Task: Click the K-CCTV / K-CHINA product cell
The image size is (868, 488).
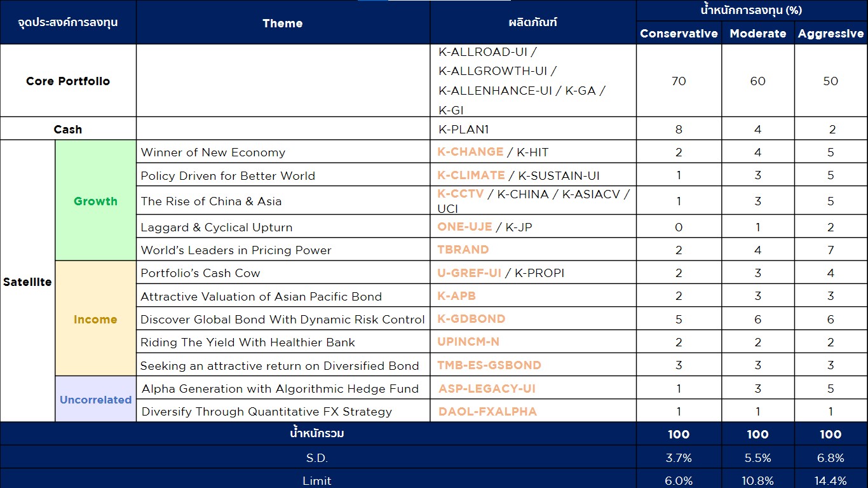Action: 533,201
